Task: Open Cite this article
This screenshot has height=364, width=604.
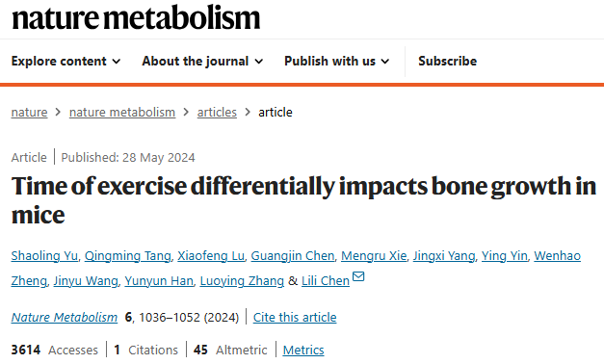Action: 295,318
